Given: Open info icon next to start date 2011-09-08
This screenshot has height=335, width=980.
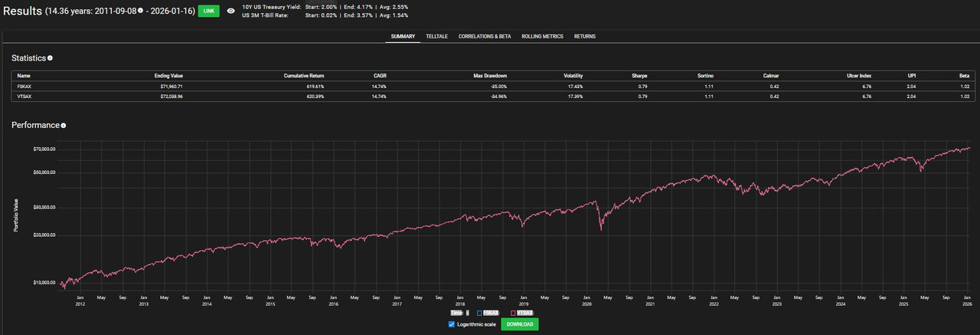Looking at the screenshot, I should [x=140, y=11].
